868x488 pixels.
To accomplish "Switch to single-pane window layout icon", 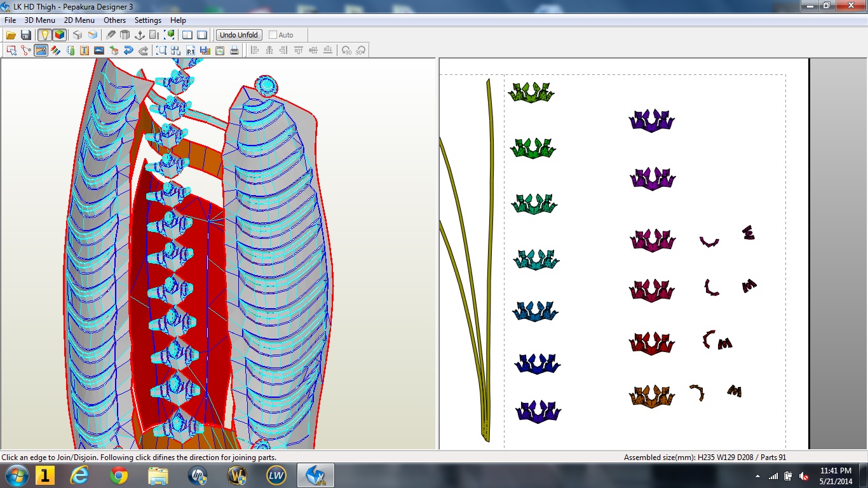I will (x=202, y=35).
